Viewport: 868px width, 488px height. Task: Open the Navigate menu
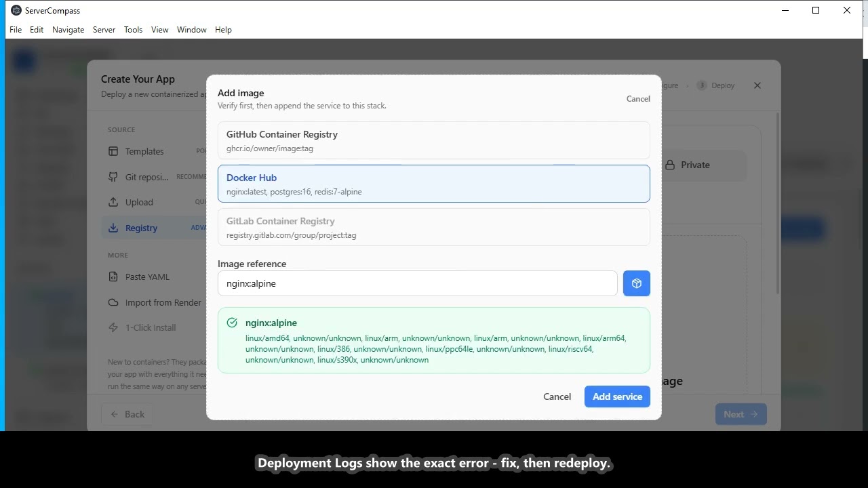coord(68,30)
